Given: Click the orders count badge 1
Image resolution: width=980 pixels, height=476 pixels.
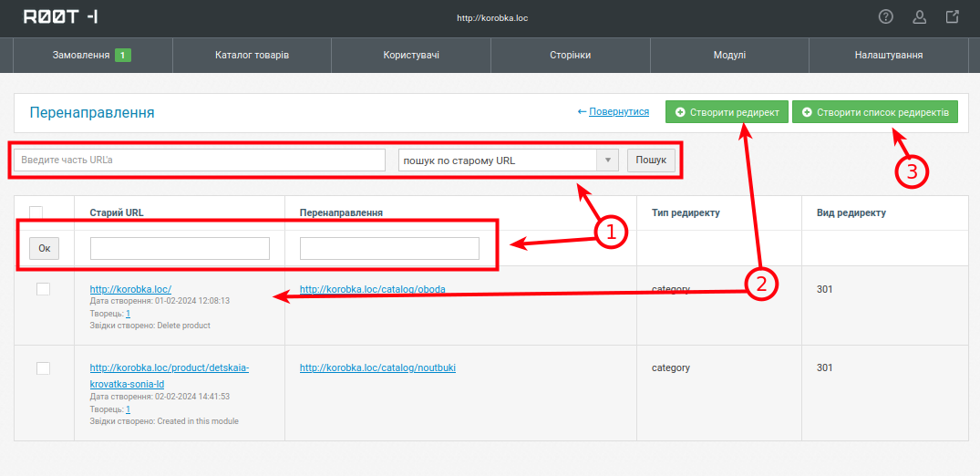Looking at the screenshot, I should coord(122,56).
